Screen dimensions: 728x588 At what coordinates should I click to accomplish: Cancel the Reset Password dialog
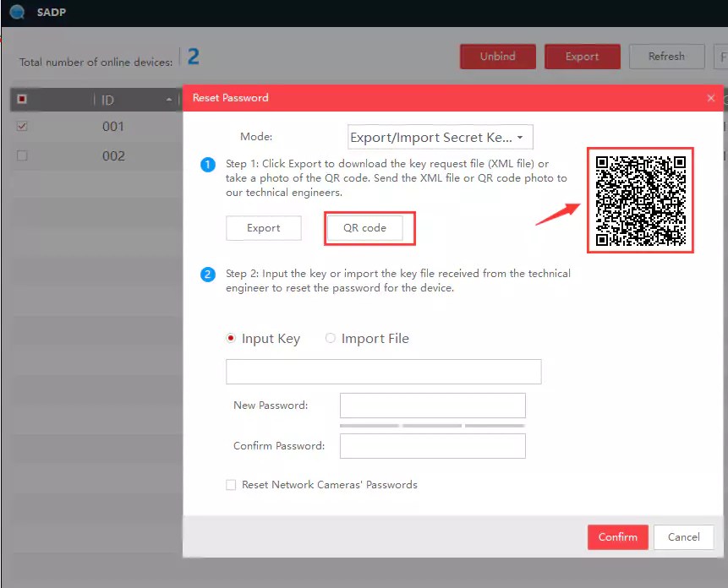pyautogui.click(x=683, y=536)
